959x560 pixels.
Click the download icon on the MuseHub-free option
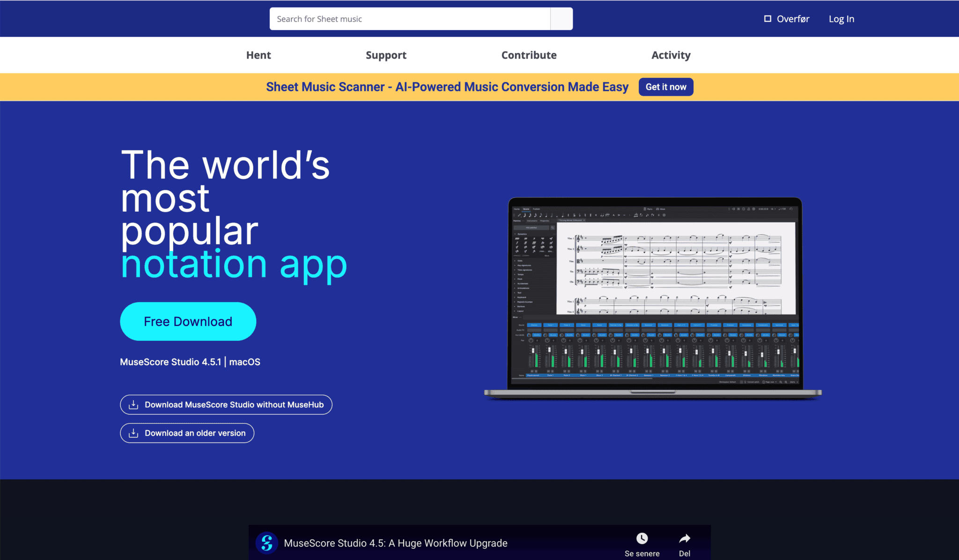click(134, 405)
